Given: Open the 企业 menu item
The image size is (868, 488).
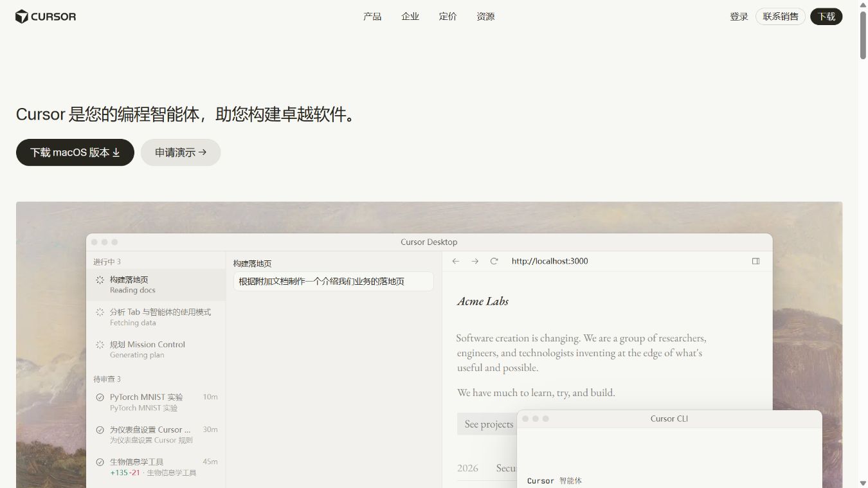Looking at the screenshot, I should point(410,17).
